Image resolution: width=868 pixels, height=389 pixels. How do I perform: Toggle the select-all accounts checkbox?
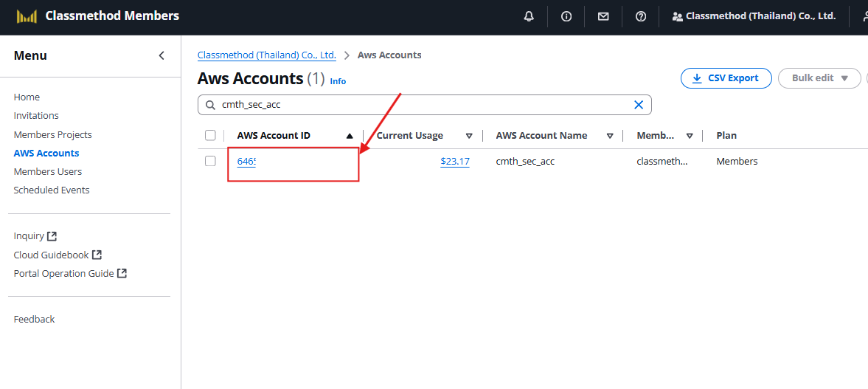point(210,135)
